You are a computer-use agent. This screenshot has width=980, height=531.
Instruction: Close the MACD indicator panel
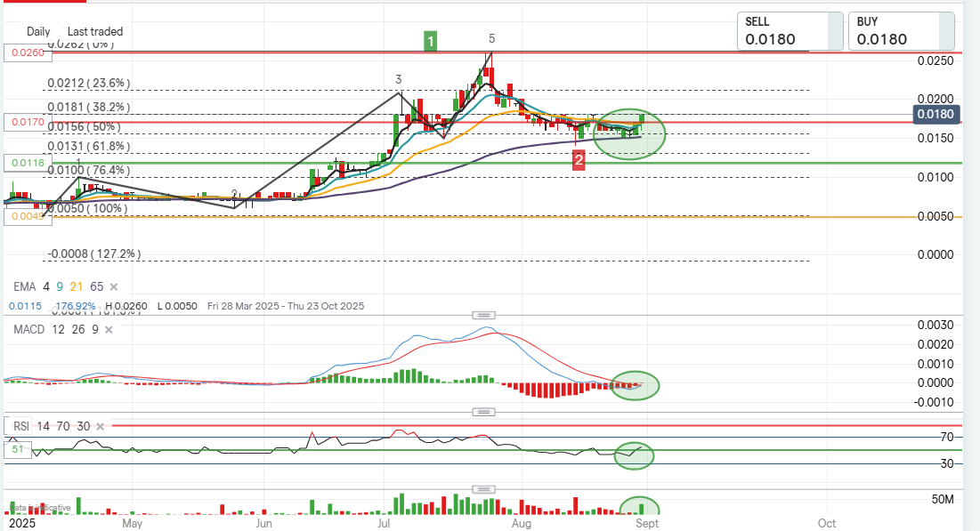109,330
